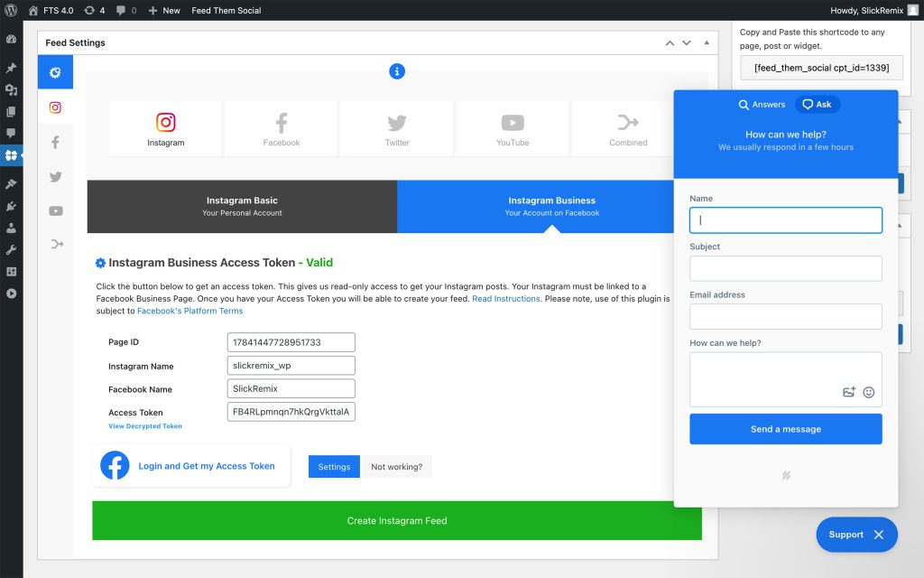The image size is (924, 578).
Task: Select the feed_them_social shortcode field
Action: tap(821, 68)
